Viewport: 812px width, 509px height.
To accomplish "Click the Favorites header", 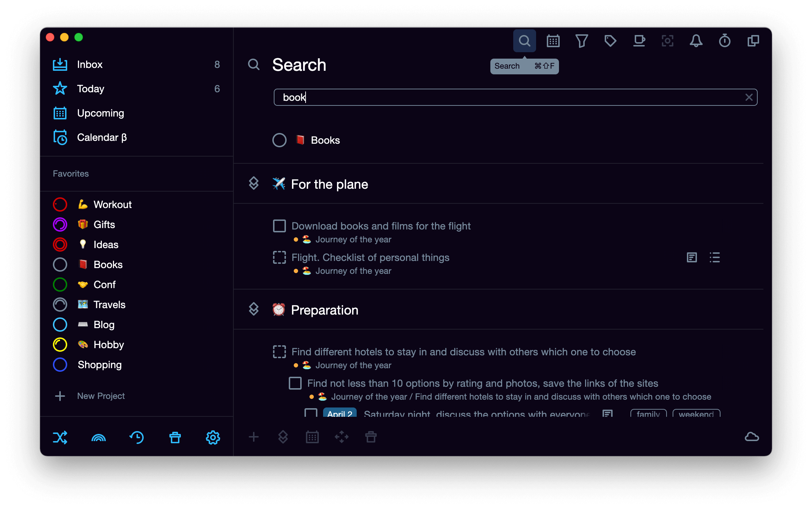I will 71,174.
